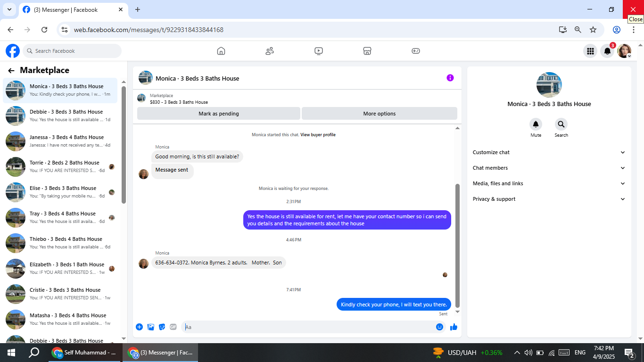Click the message thread scrollbar
Image resolution: width=644 pixels, height=362 pixels.
pos(457,246)
